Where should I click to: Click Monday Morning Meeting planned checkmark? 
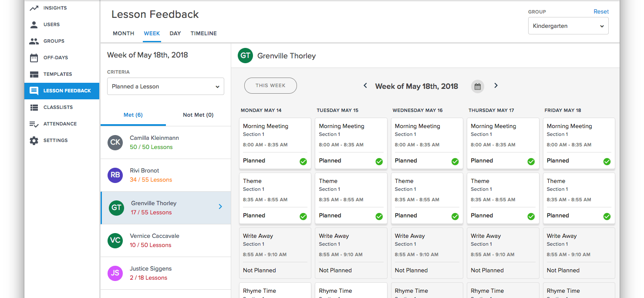click(303, 162)
